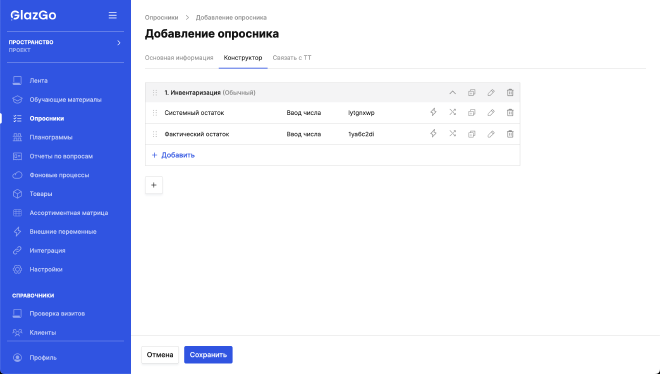The height and width of the screenshot is (374, 660).
Task: Delete the Фактический остаток question
Action: point(510,134)
